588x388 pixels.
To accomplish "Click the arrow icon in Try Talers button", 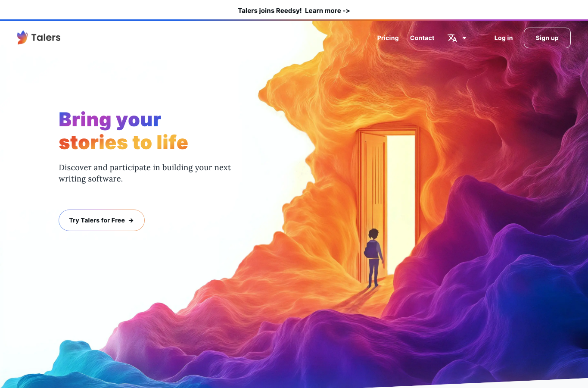I will (131, 220).
